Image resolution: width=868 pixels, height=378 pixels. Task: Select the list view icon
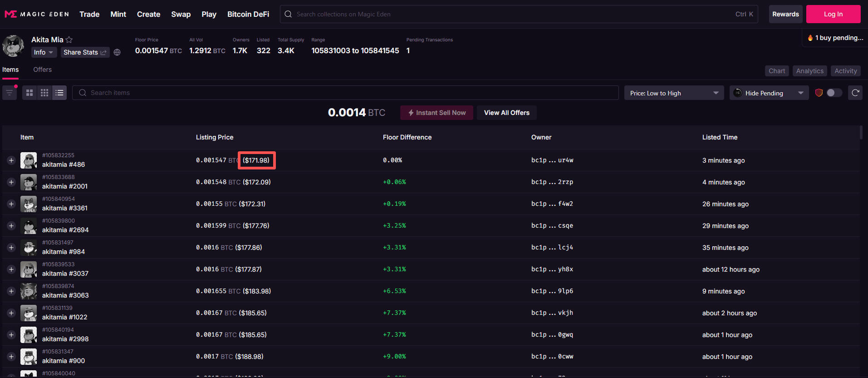[59, 93]
